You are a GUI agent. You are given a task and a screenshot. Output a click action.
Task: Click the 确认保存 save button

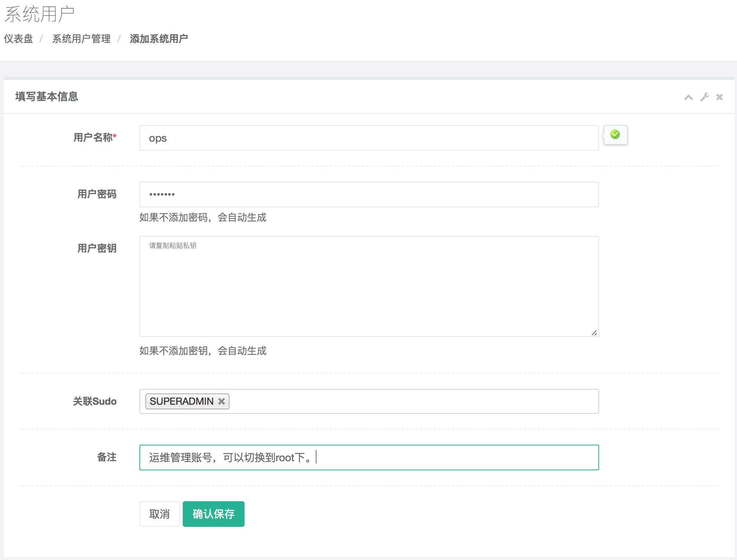click(x=213, y=514)
